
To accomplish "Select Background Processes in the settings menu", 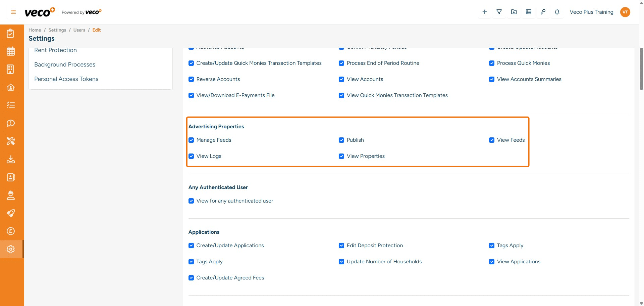I will pyautogui.click(x=65, y=64).
